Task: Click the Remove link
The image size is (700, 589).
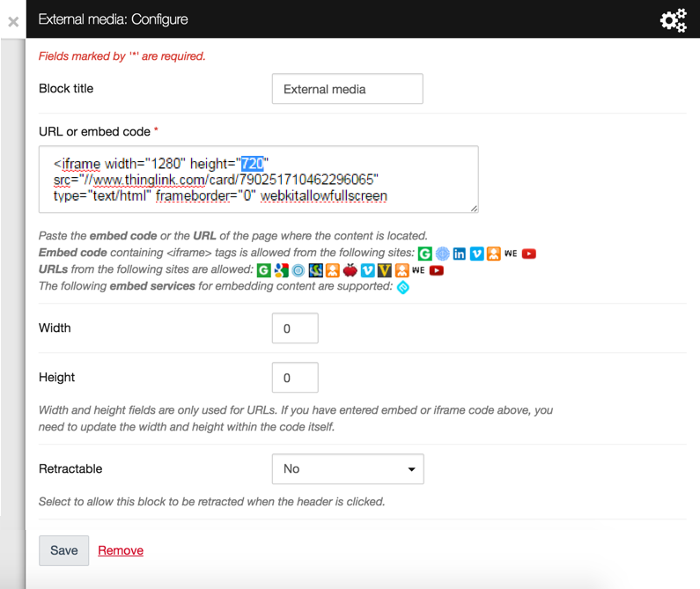Action: (121, 550)
